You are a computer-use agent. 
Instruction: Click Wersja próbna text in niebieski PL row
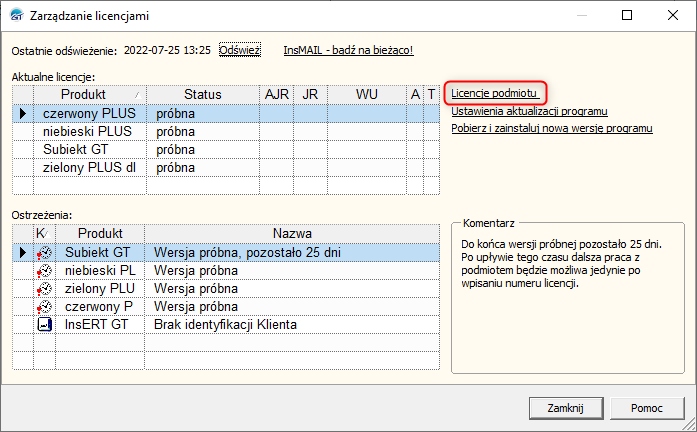[196, 271]
